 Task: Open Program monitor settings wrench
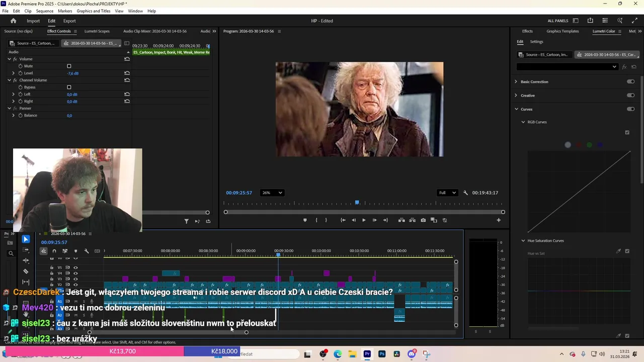[465, 193]
